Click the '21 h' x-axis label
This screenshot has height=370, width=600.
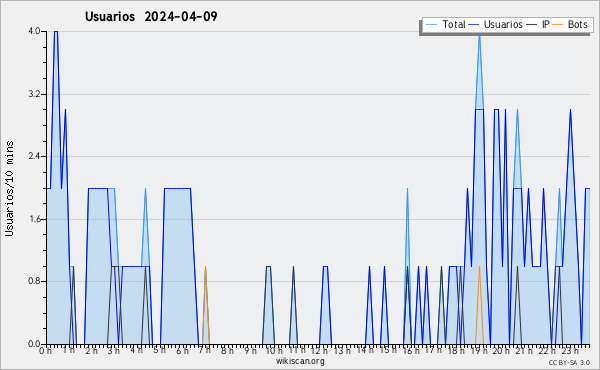click(524, 351)
